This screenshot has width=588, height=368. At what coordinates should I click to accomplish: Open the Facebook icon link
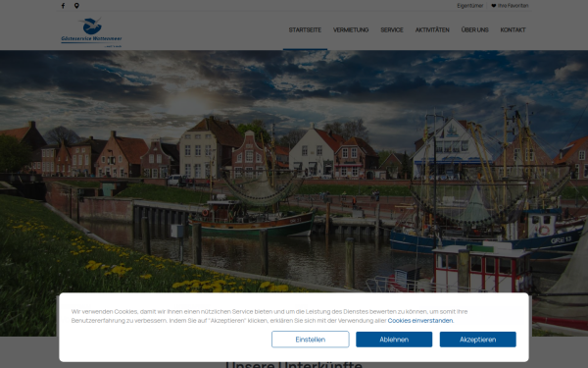click(63, 6)
